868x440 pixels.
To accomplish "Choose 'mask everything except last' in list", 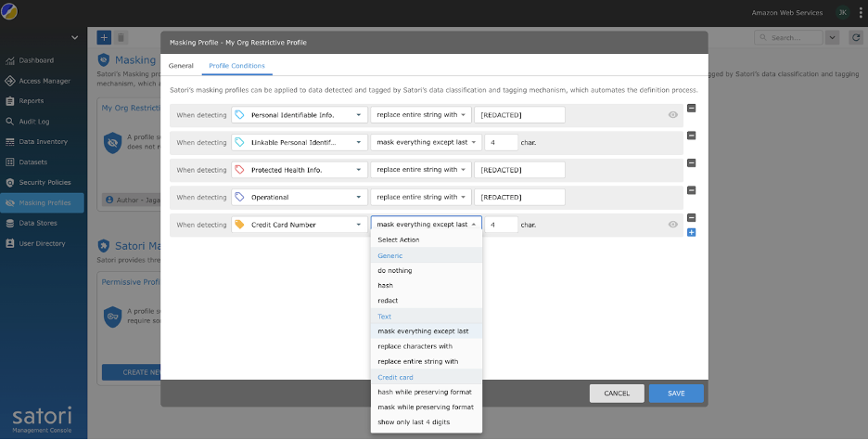I will tap(427, 331).
